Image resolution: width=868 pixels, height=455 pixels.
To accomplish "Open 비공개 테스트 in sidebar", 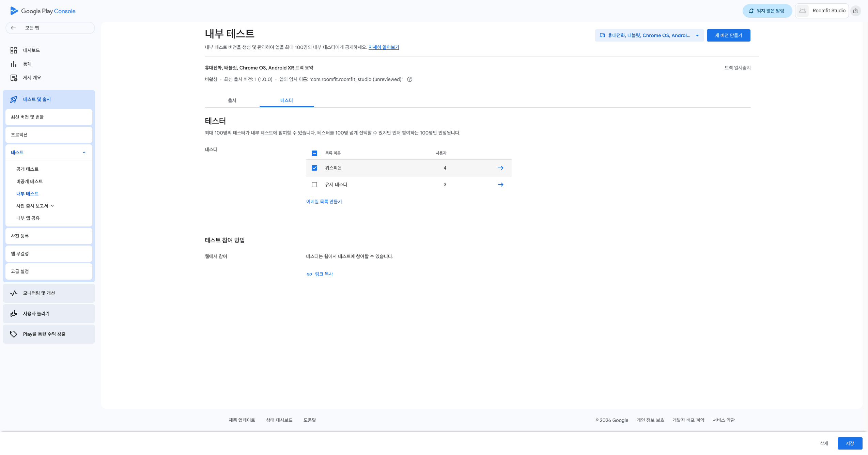I will [x=29, y=182].
